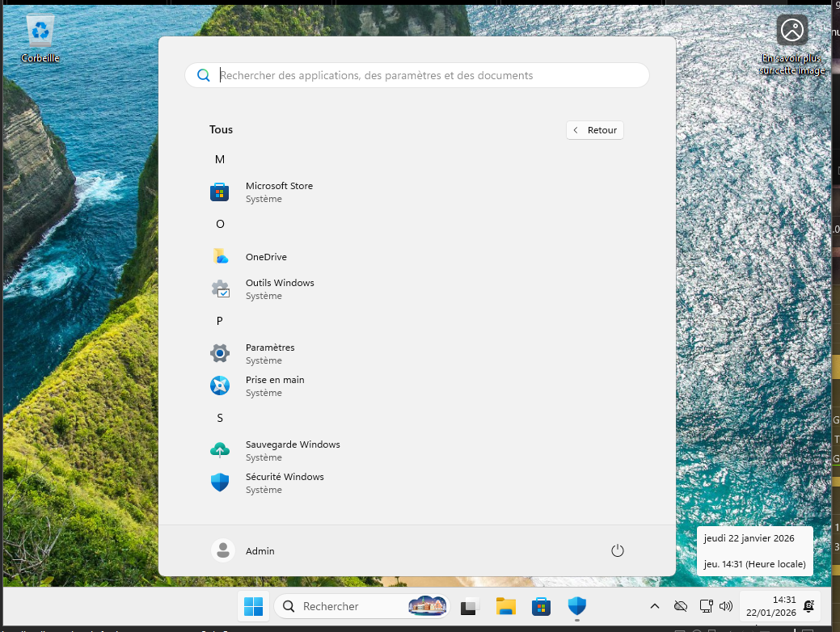840x632 pixels.
Task: Open the Task View taskbar icon
Action: pyautogui.click(x=470, y=606)
